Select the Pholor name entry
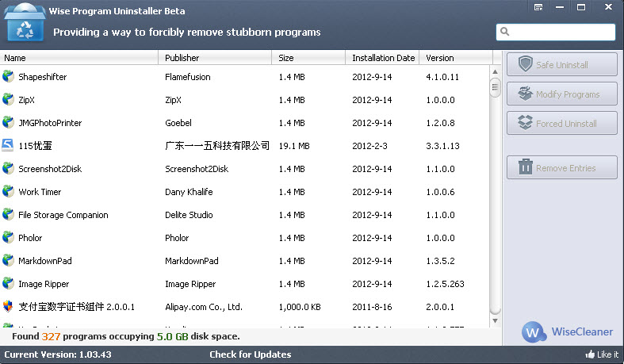624x364 pixels. coord(30,238)
